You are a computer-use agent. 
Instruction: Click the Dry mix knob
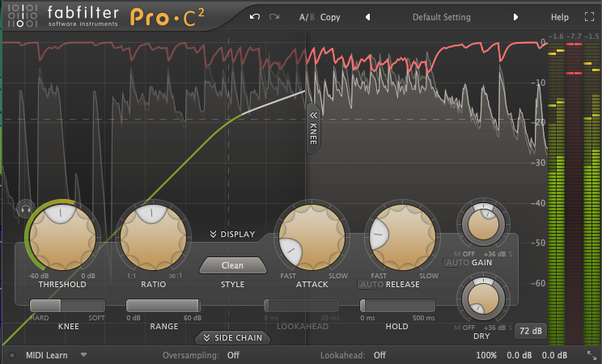tap(483, 298)
